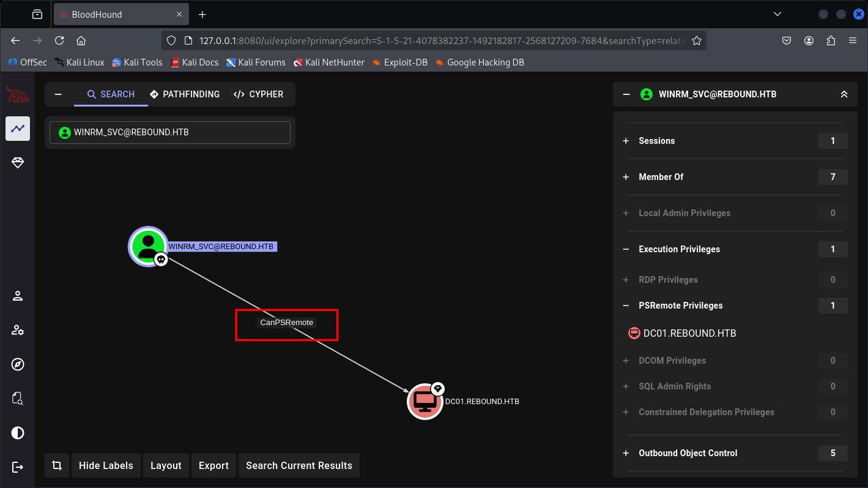Select the DC01.REBOUND.HTB computer node

(425, 402)
